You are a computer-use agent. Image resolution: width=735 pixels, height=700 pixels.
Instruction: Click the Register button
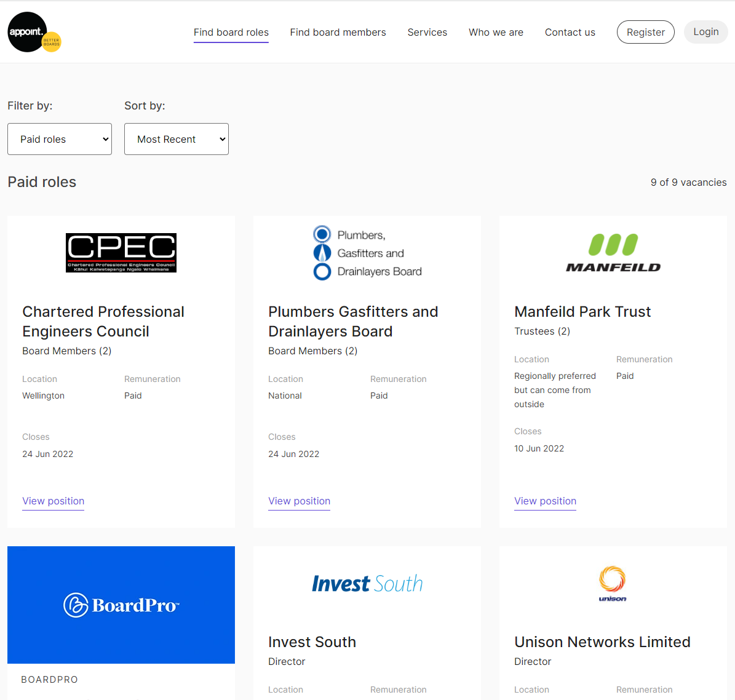(x=645, y=32)
